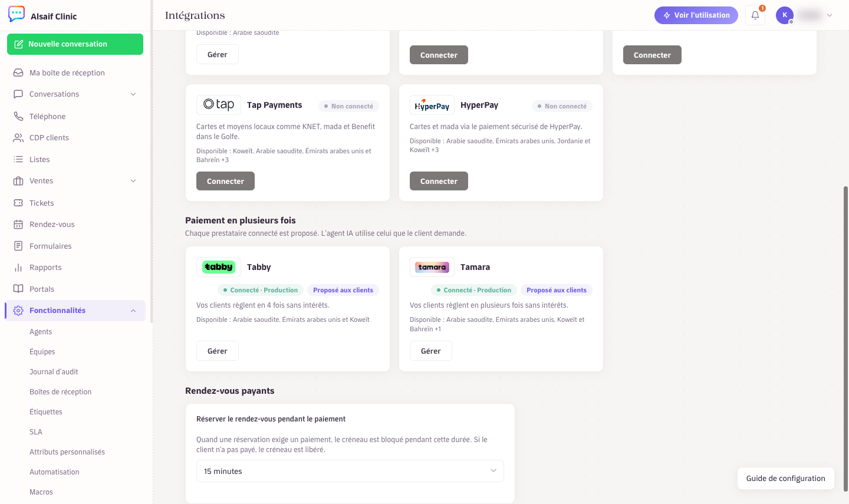Go to Équipes in the sidebar
The width and height of the screenshot is (849, 504).
[x=42, y=352]
